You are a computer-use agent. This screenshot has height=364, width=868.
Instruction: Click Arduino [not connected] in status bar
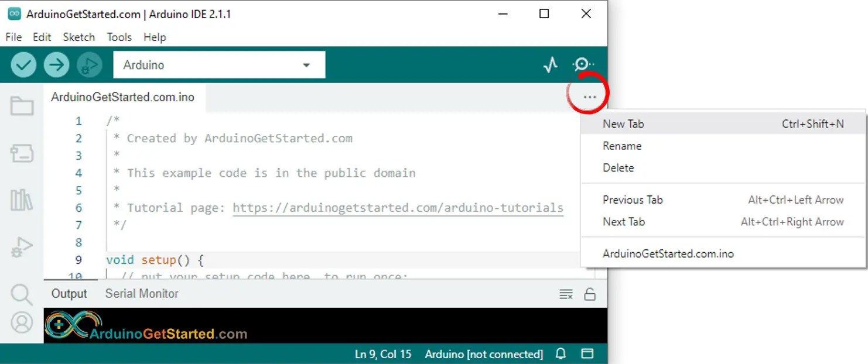(484, 354)
